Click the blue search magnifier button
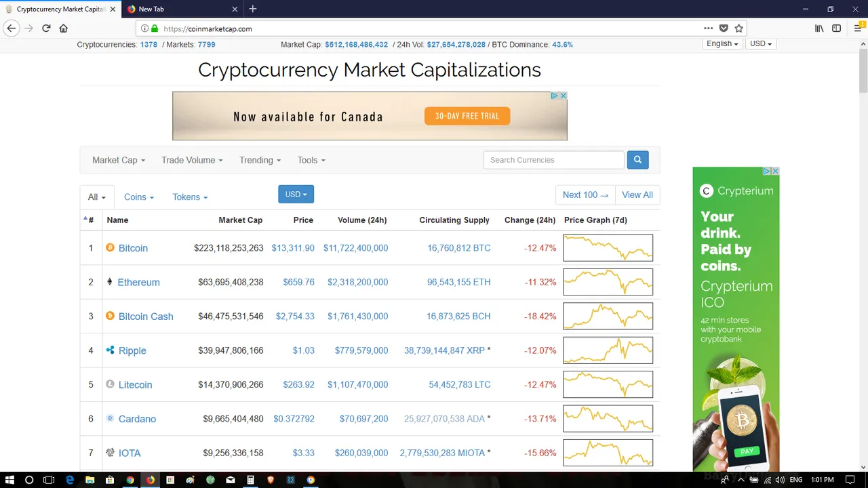 637,160
